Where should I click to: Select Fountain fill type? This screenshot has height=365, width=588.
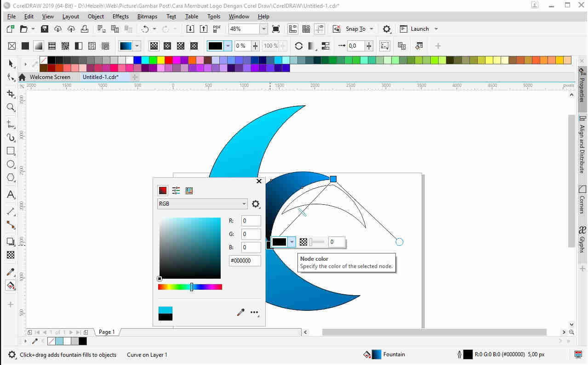click(39, 46)
